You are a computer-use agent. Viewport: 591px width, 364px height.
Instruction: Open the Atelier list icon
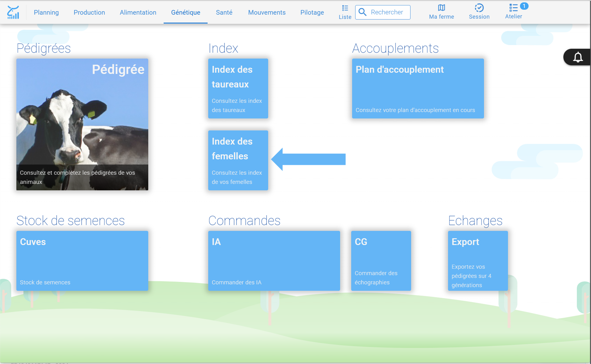click(513, 8)
